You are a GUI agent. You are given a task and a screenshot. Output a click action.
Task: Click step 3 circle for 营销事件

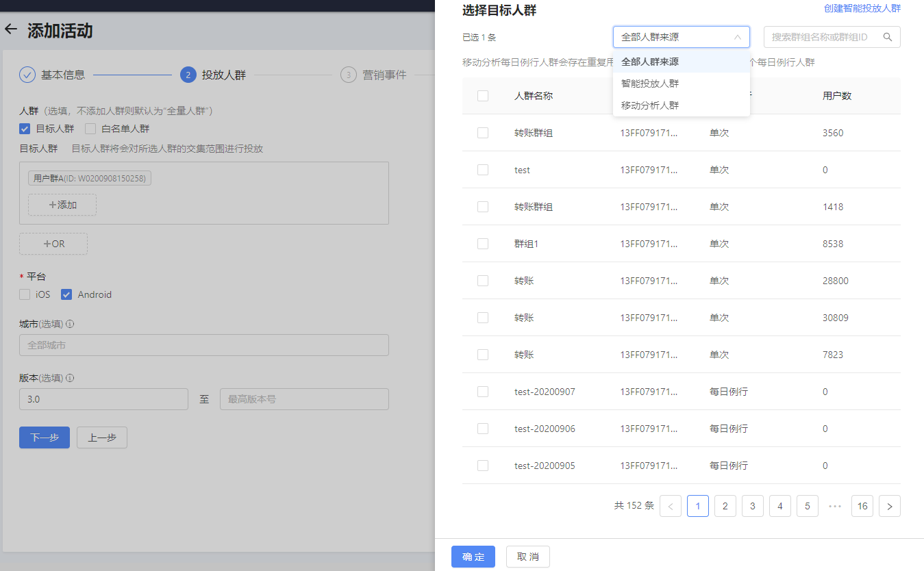pyautogui.click(x=349, y=75)
